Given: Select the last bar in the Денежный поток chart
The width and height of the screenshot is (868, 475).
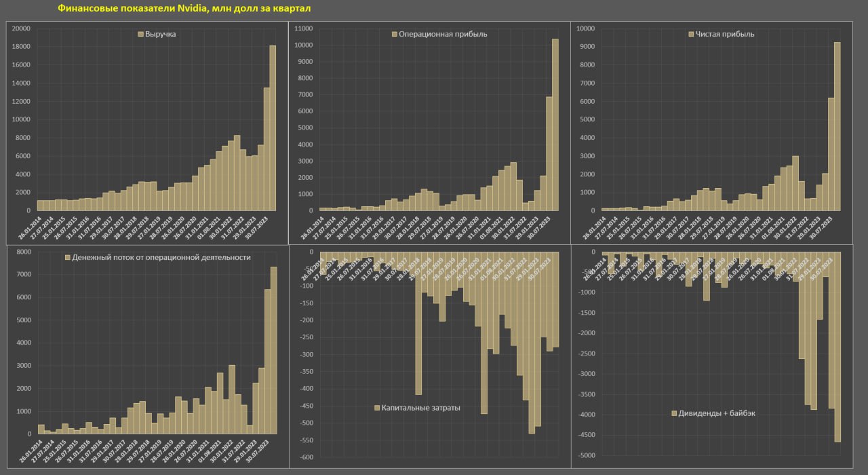Looking at the screenshot, I should 273,349.
